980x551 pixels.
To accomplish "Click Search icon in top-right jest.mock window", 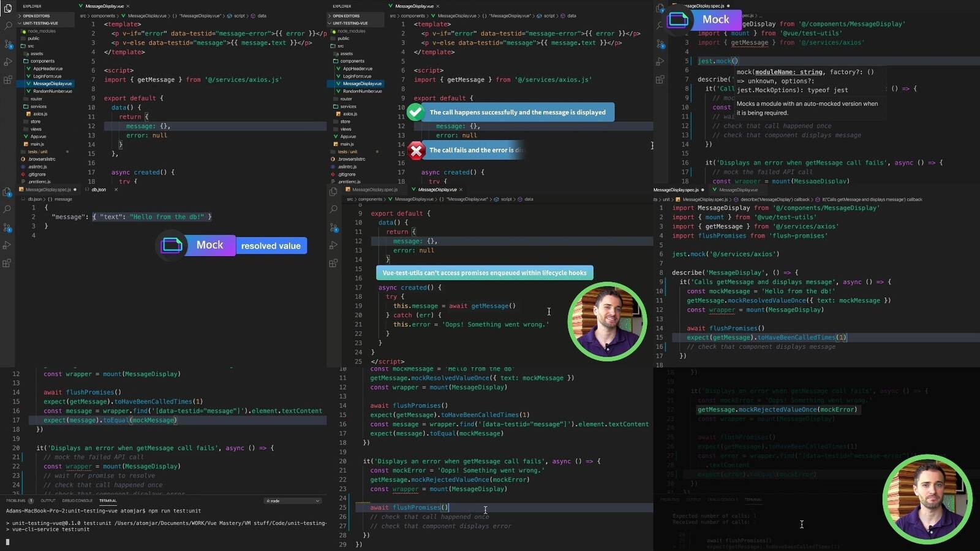I will pyautogui.click(x=660, y=26).
